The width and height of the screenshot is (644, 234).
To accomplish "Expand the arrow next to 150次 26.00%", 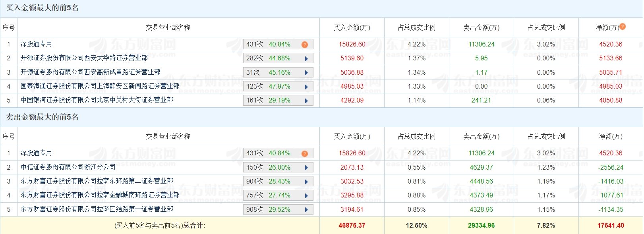I will point(306,168).
